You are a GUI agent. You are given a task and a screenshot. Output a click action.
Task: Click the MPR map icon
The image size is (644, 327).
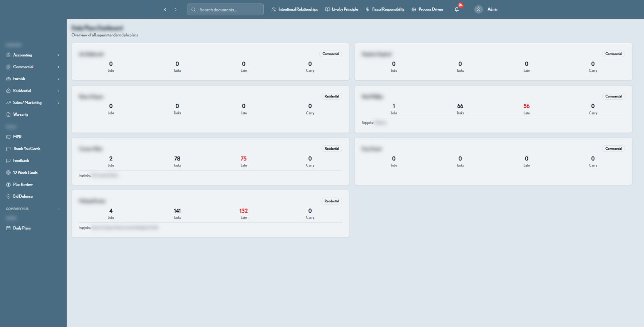pyautogui.click(x=9, y=137)
